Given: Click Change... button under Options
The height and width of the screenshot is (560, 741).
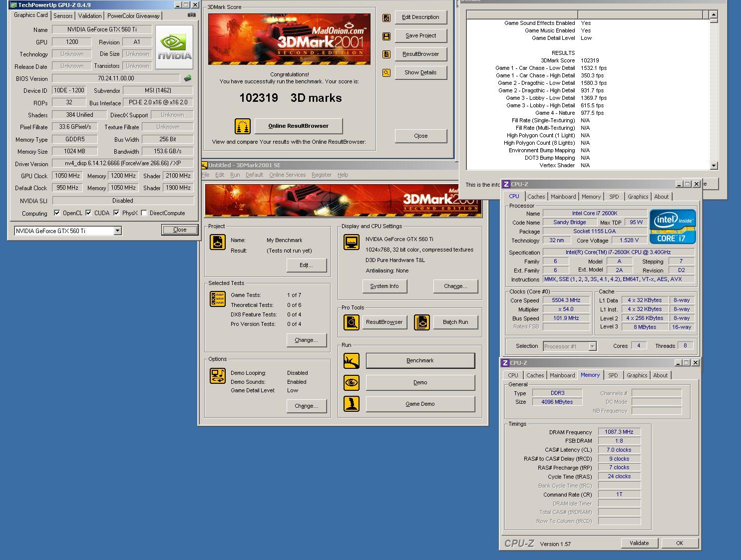Looking at the screenshot, I should pos(306,406).
